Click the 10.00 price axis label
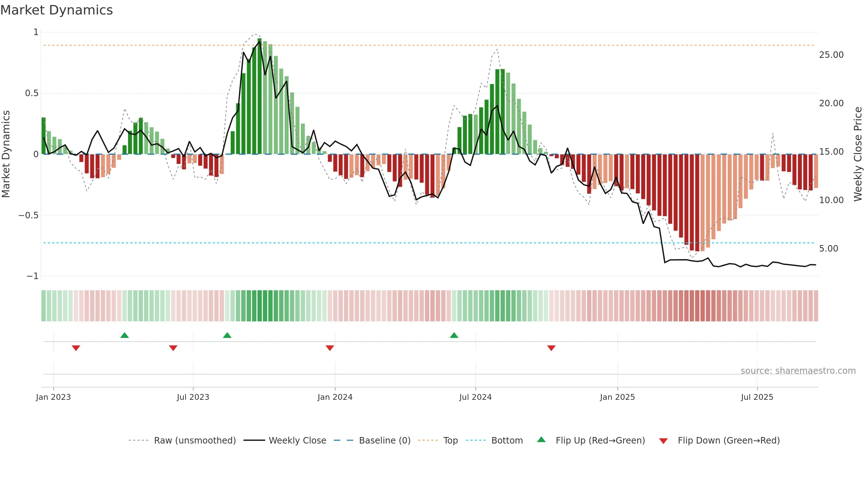Viewport: 868px width, 488px height. (831, 200)
